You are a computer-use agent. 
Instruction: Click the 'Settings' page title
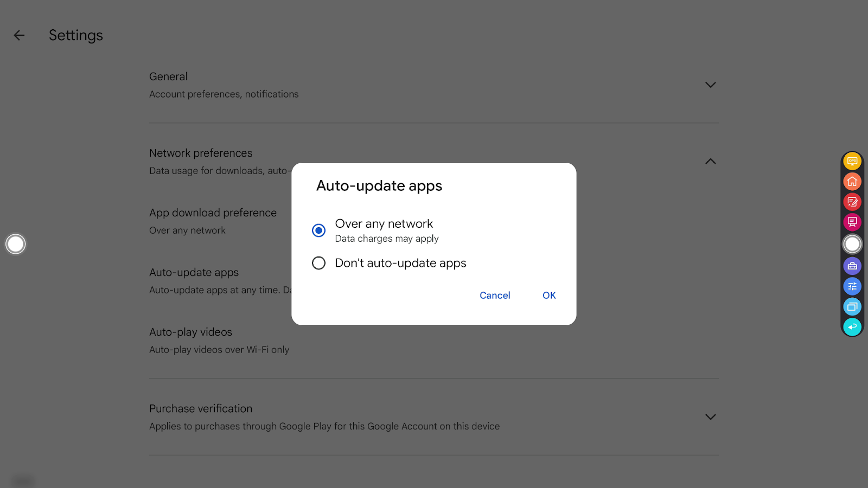pos(76,35)
